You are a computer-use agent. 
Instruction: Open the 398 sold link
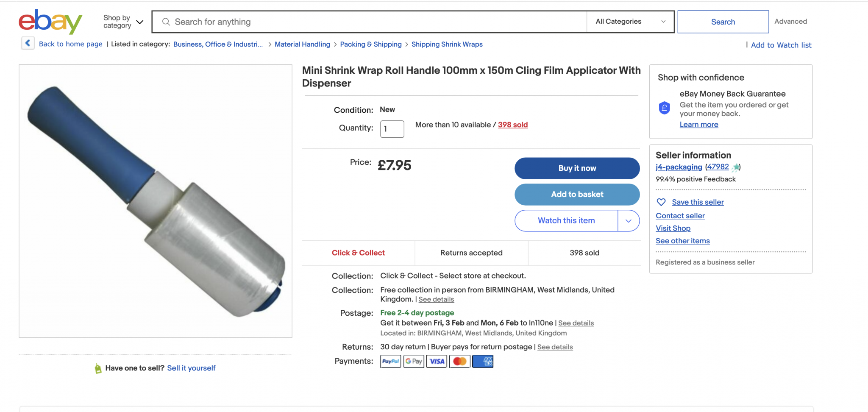pyautogui.click(x=512, y=125)
